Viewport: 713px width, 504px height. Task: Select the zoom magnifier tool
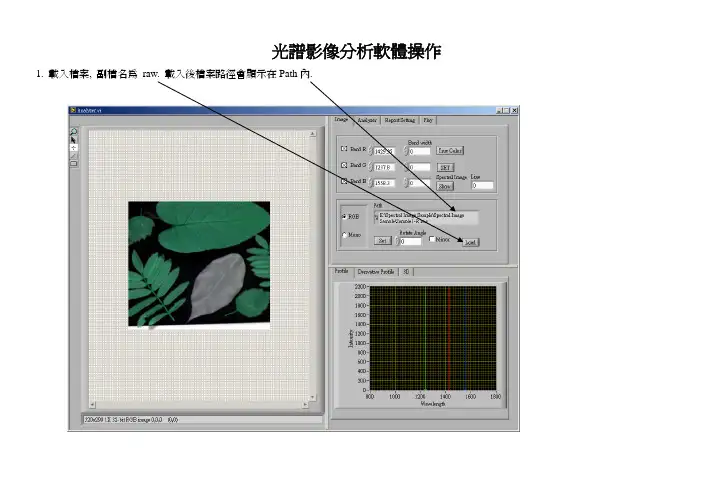pyautogui.click(x=74, y=130)
